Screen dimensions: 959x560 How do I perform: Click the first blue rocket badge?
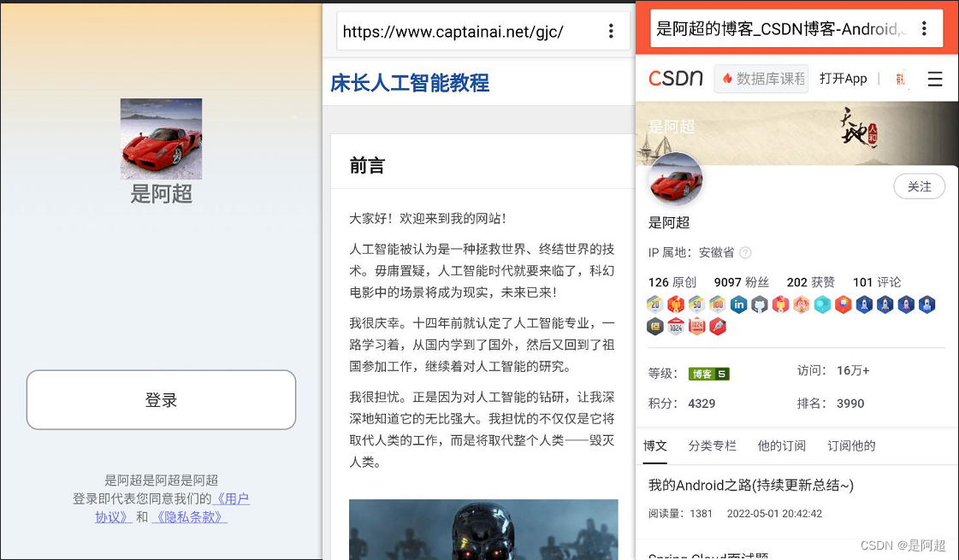coord(864,304)
